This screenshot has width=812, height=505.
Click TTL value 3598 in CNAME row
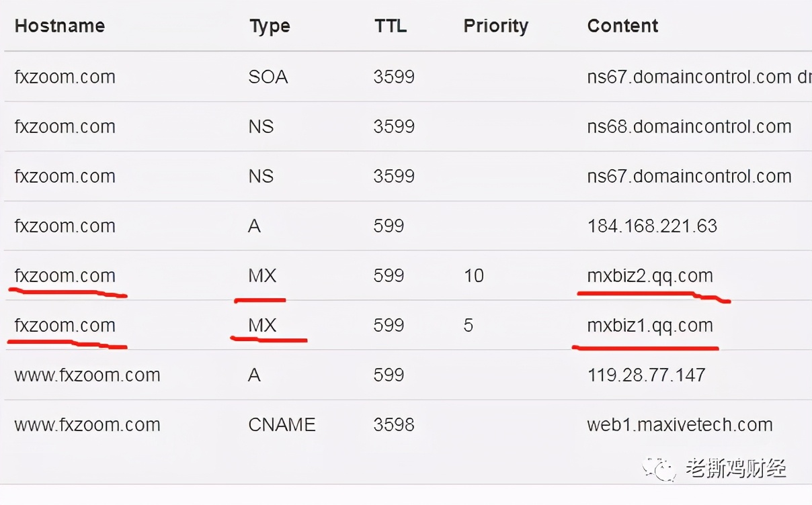coord(394,425)
